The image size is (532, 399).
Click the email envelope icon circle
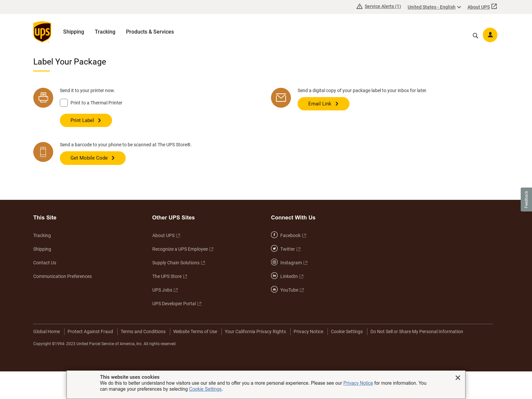point(281,98)
